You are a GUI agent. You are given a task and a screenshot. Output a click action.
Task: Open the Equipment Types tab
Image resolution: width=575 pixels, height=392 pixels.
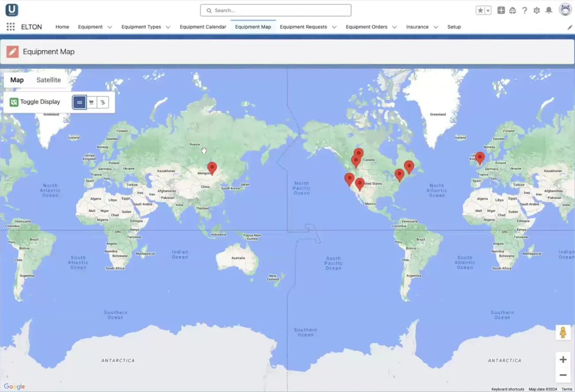[141, 27]
